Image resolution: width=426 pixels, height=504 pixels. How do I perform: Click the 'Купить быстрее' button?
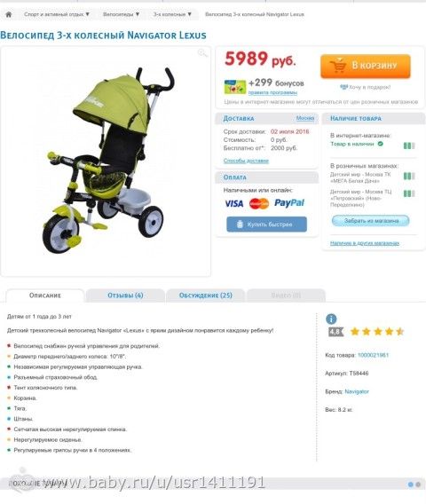click(266, 224)
